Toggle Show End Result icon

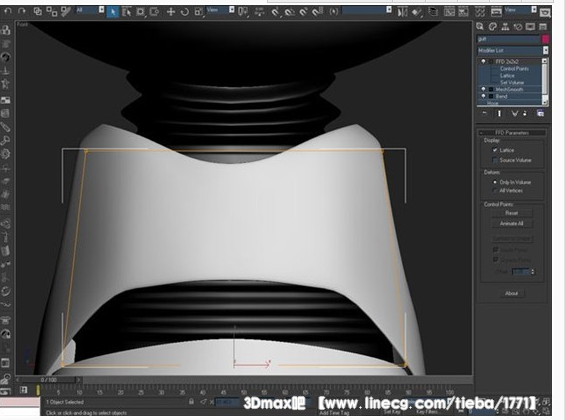tap(499, 113)
